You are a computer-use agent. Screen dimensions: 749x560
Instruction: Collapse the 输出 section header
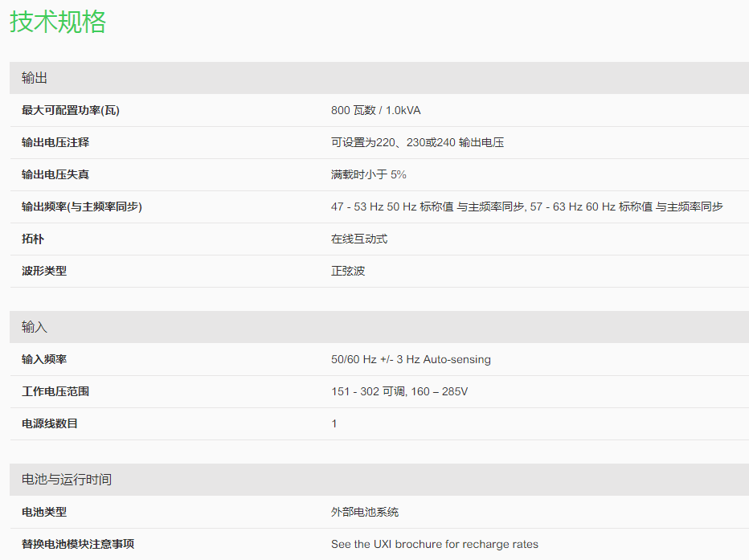(35, 78)
